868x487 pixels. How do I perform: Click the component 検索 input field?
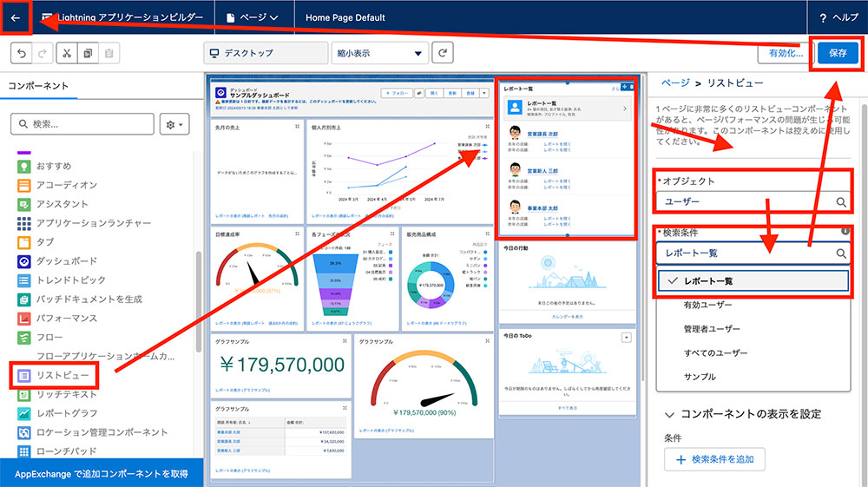click(82, 124)
